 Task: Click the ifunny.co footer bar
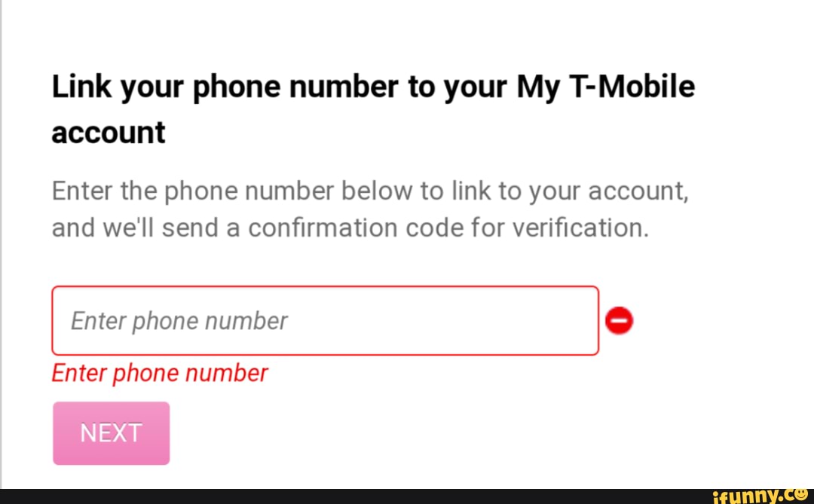click(x=407, y=495)
